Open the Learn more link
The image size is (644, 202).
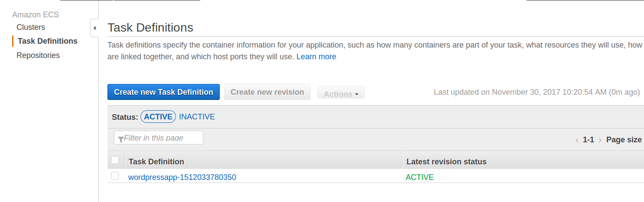pyautogui.click(x=316, y=57)
